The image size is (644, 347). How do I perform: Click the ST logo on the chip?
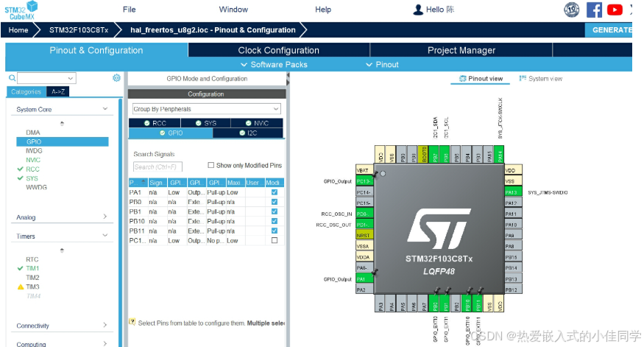[x=439, y=228]
